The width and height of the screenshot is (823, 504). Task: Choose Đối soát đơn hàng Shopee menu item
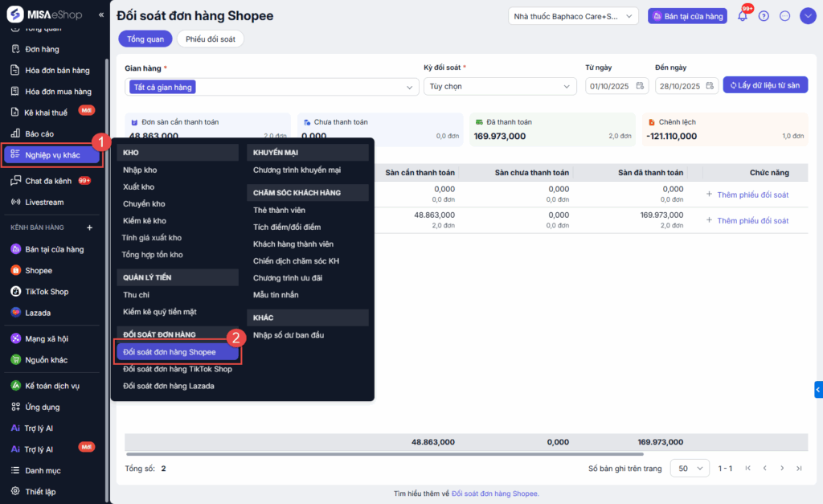tap(178, 352)
